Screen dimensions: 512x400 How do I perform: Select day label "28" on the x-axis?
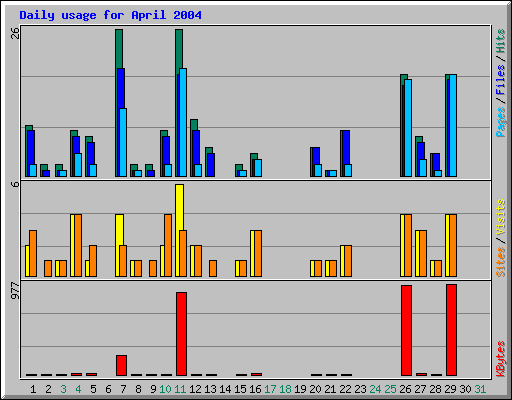[435, 389]
